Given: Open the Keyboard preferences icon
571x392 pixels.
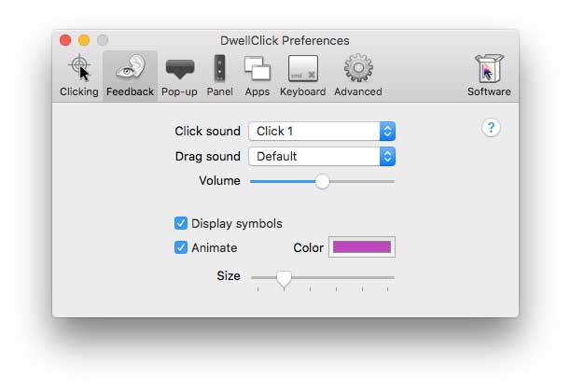Looking at the screenshot, I should coord(302,70).
